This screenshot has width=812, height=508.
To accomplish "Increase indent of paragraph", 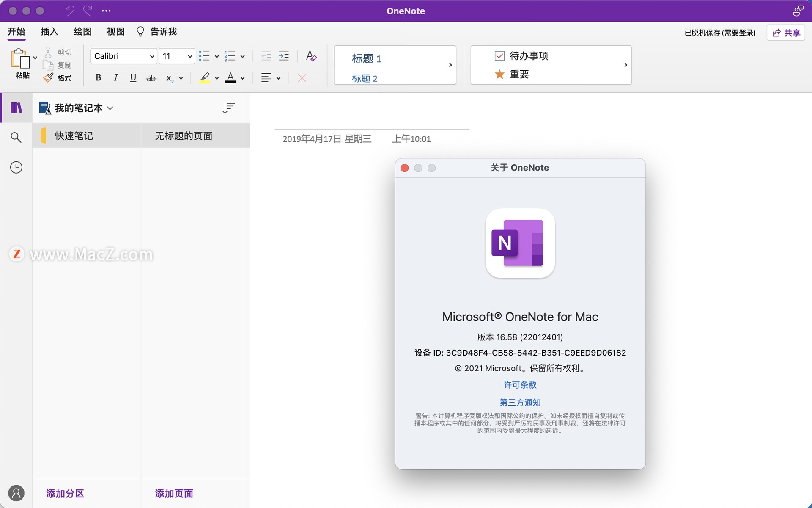I will click(284, 56).
